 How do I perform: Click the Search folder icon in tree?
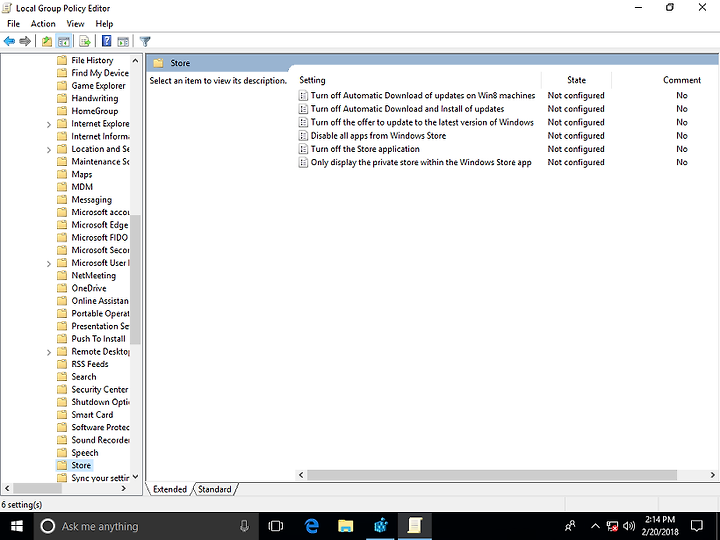pos(62,377)
